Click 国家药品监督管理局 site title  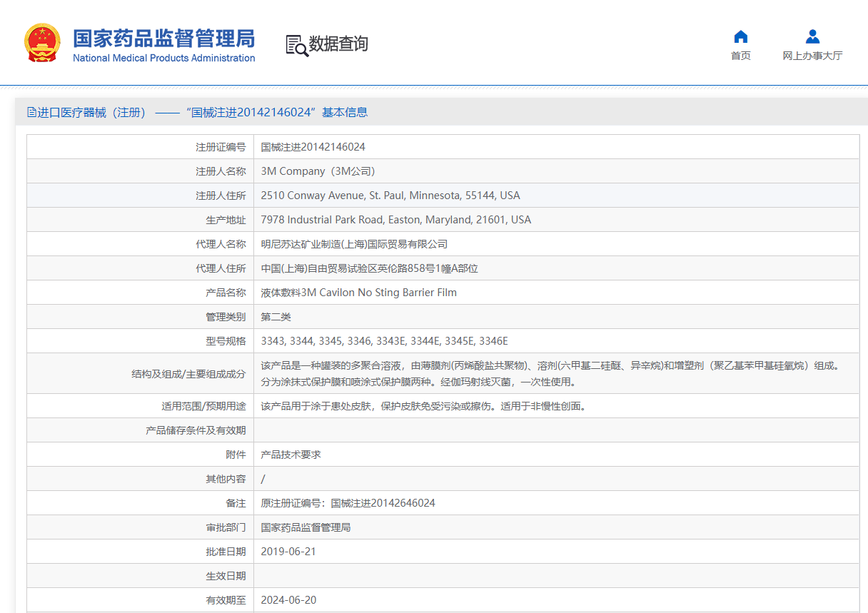164,38
